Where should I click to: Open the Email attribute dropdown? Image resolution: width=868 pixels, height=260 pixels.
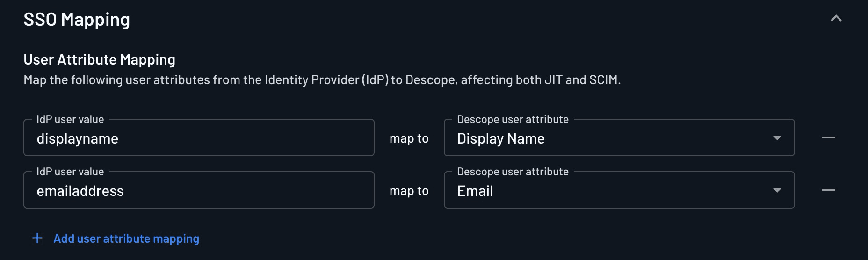point(608,191)
